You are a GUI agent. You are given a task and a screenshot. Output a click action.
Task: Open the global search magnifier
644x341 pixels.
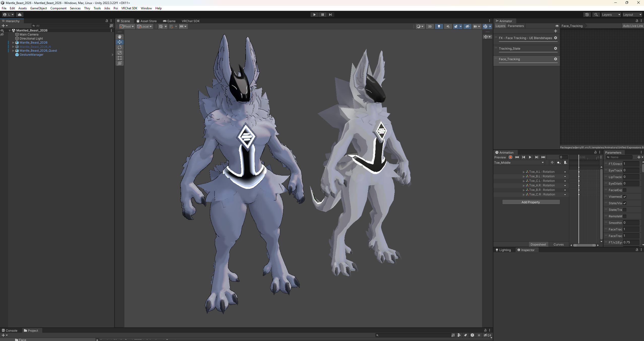[x=596, y=15]
